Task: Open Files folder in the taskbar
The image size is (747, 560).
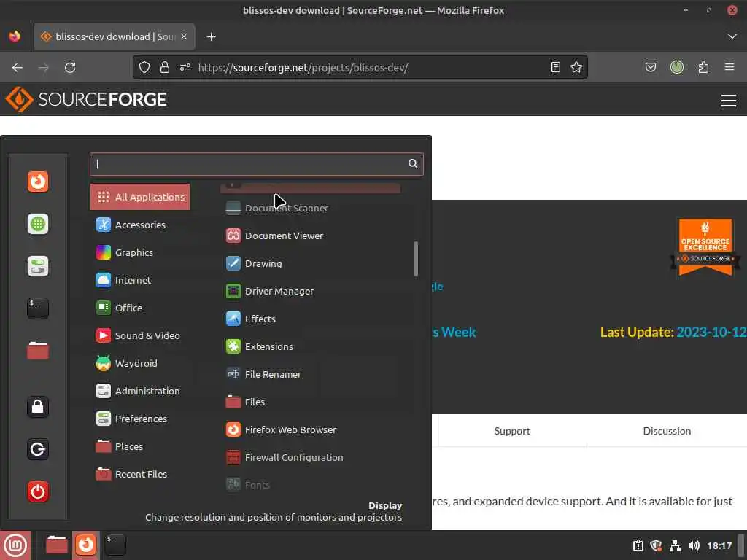Action: 57,545
